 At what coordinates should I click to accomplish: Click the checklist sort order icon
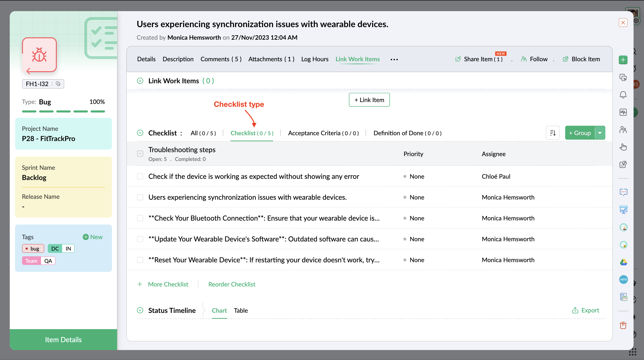click(x=552, y=133)
